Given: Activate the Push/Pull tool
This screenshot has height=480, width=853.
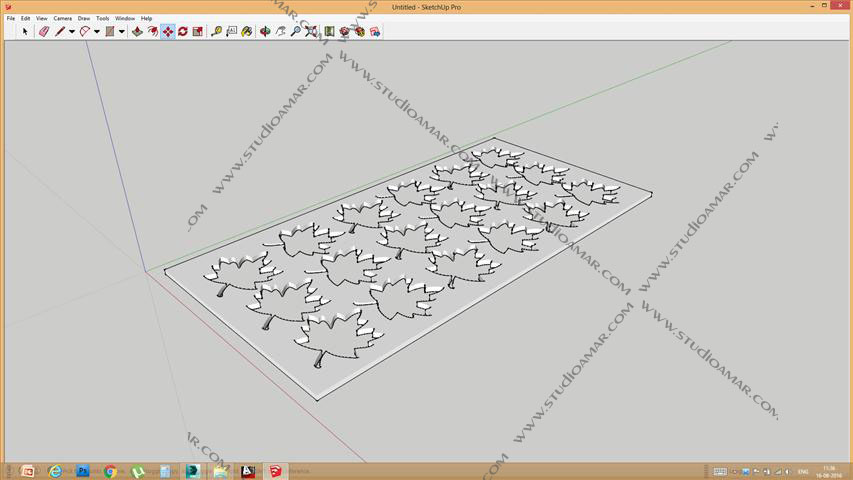Looking at the screenshot, I should tap(137, 32).
